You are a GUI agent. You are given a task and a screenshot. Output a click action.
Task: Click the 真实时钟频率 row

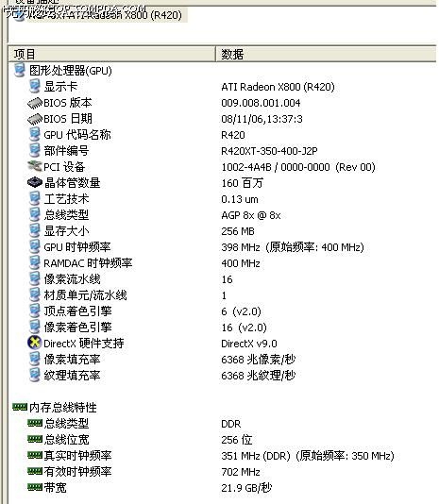[x=222, y=456]
